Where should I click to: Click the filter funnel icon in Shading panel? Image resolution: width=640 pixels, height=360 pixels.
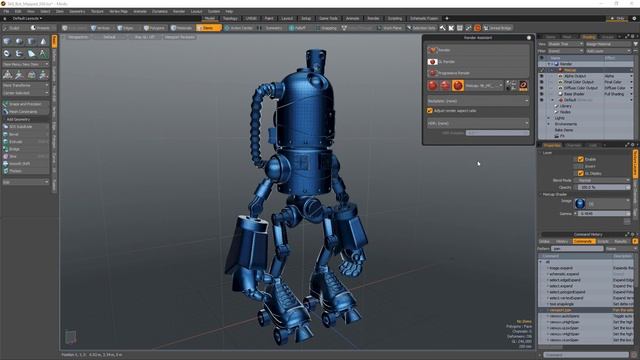click(636, 44)
